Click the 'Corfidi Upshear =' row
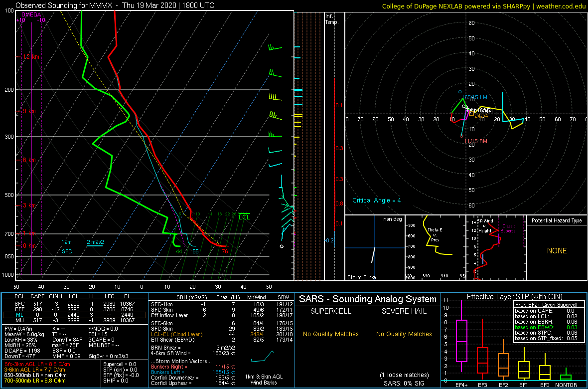 click(x=193, y=383)
